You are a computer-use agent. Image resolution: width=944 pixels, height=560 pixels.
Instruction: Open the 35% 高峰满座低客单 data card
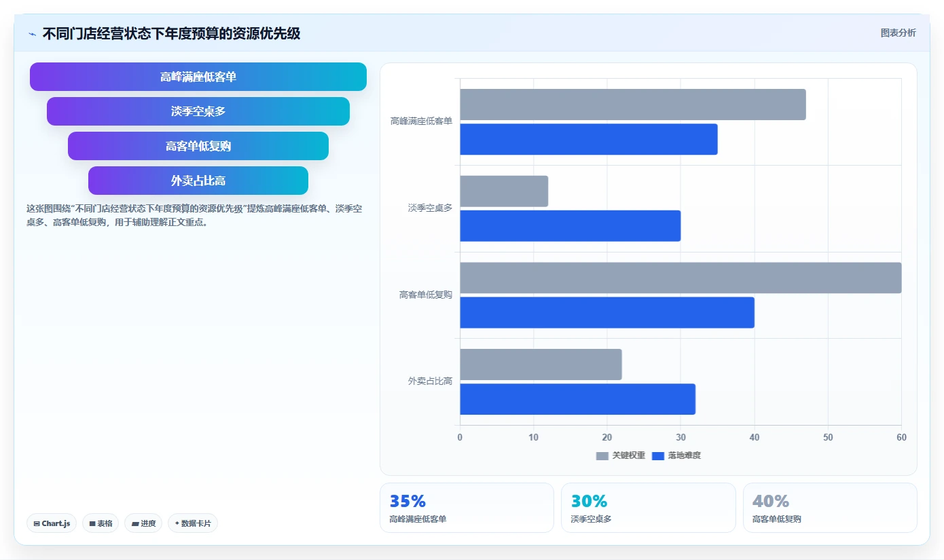467,508
